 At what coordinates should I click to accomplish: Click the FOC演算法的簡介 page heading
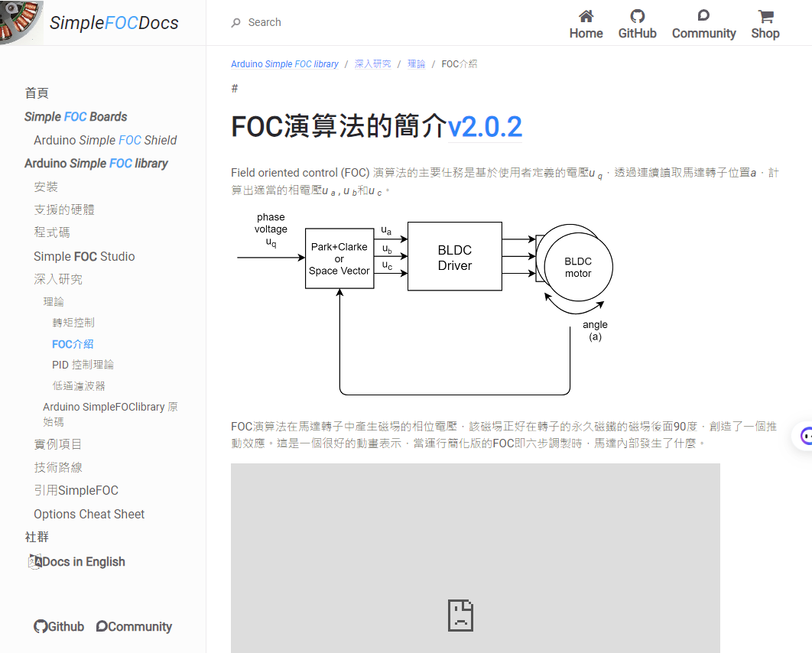(x=339, y=127)
